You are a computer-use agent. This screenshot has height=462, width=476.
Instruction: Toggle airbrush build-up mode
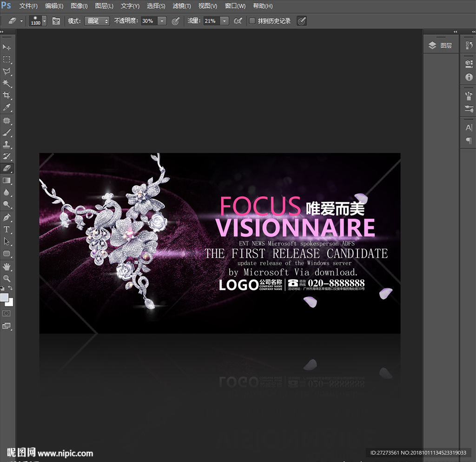[x=238, y=21]
